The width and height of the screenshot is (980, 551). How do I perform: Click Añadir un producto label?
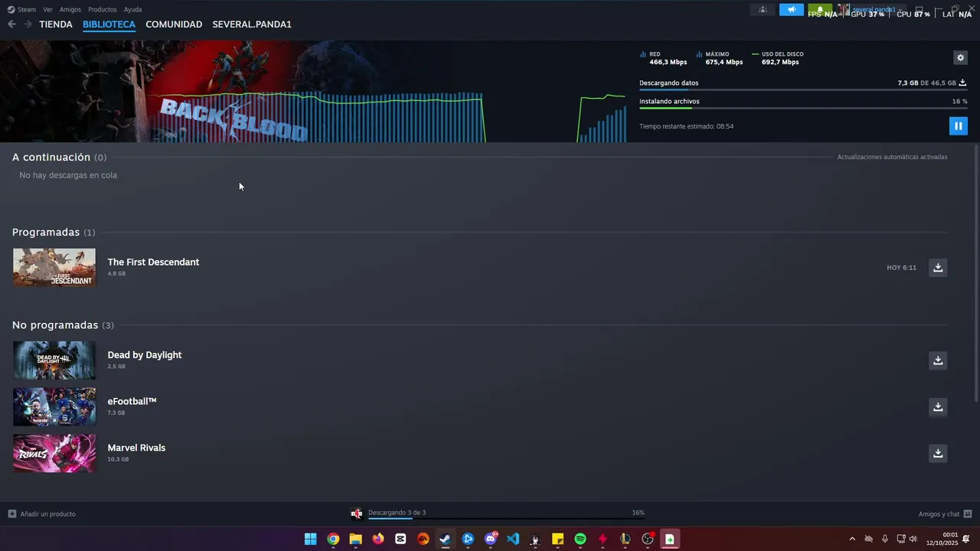(x=47, y=514)
